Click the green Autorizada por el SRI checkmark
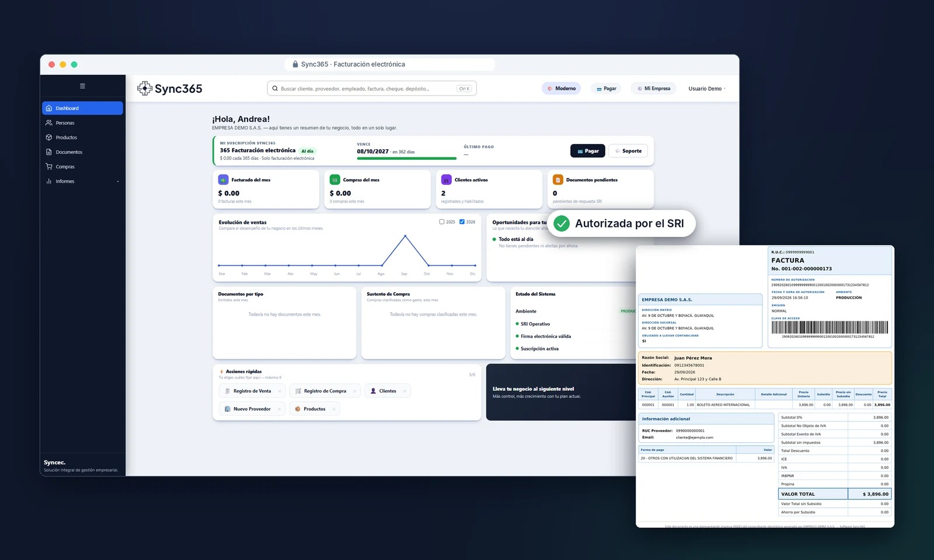The image size is (934, 560). 562,223
